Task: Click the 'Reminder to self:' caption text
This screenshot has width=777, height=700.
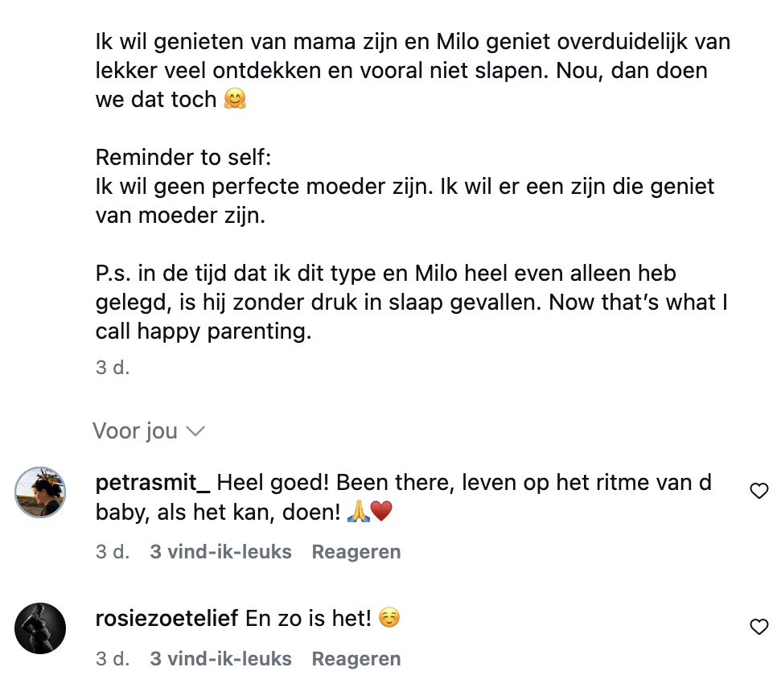Action: point(183,158)
